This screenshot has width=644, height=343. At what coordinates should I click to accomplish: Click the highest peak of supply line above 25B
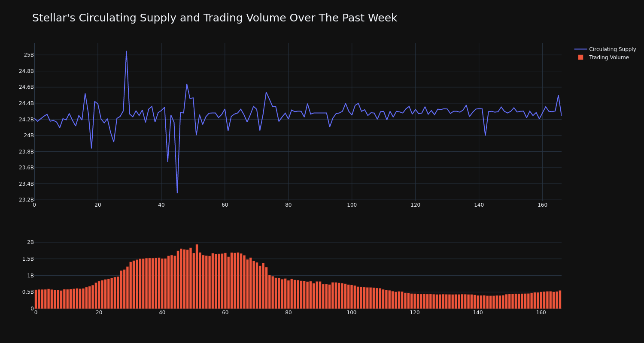tap(126, 51)
